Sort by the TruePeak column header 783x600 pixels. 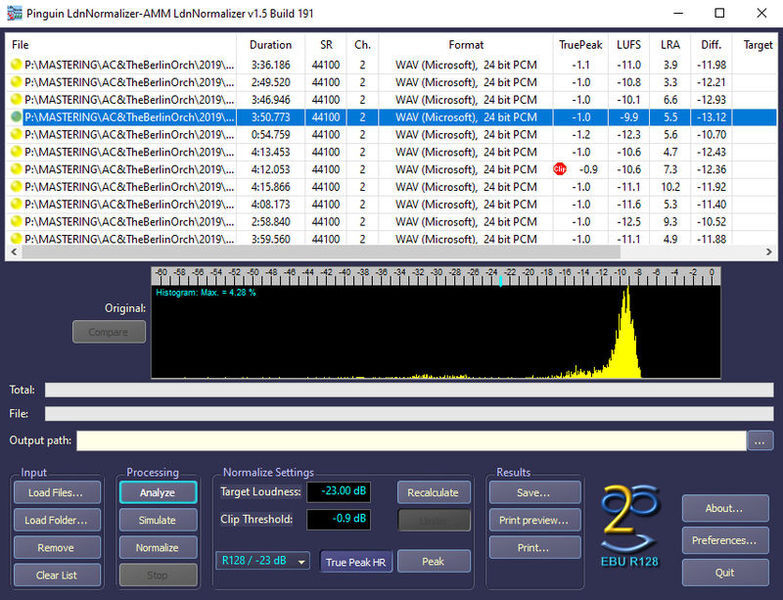click(x=581, y=45)
